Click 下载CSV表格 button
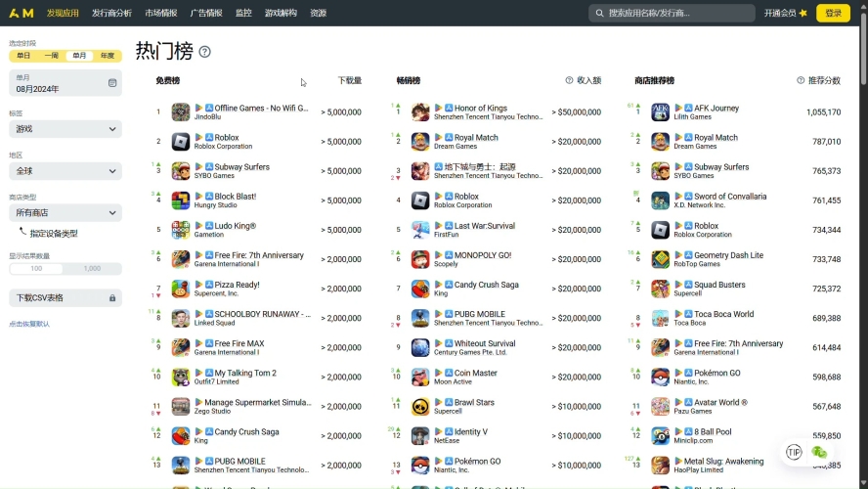Image resolution: width=868 pixels, height=489 pixels. (65, 298)
